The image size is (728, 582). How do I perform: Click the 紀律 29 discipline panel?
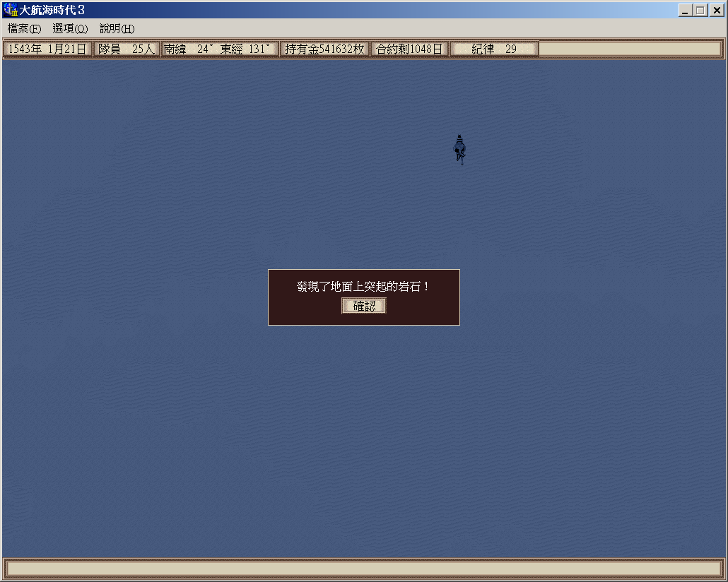pyautogui.click(x=494, y=49)
